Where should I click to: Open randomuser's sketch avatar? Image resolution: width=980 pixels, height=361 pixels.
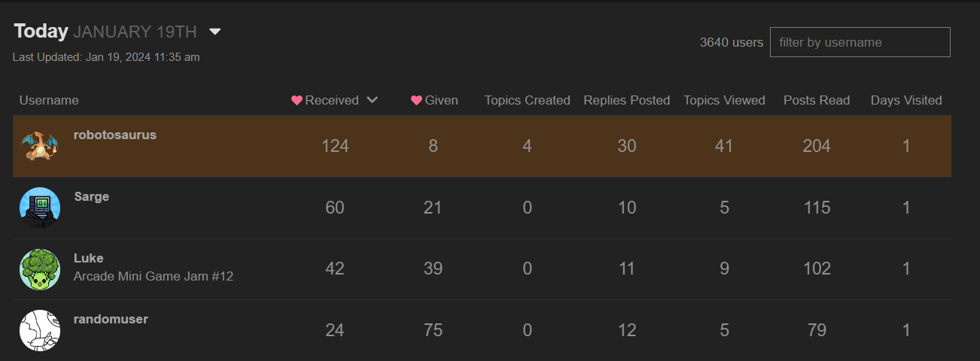pos(40,330)
